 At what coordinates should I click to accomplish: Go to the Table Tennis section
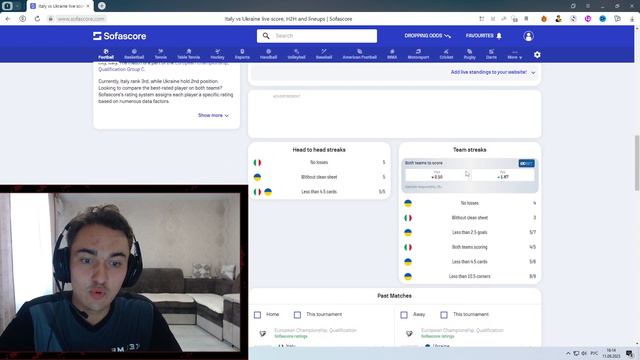[189, 54]
